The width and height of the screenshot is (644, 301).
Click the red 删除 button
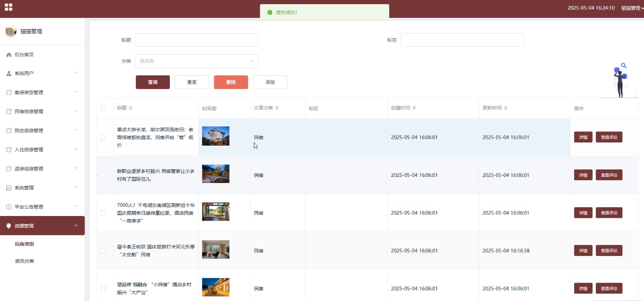[x=231, y=82]
